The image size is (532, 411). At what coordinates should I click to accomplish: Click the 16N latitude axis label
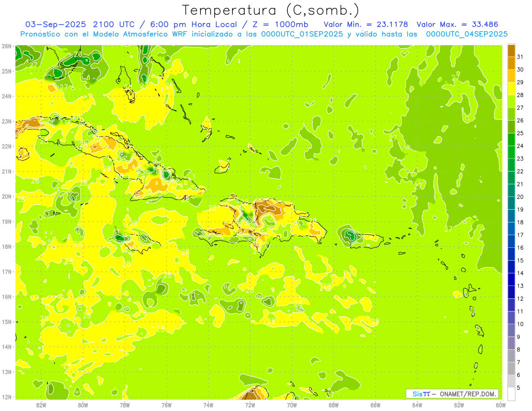7,297
